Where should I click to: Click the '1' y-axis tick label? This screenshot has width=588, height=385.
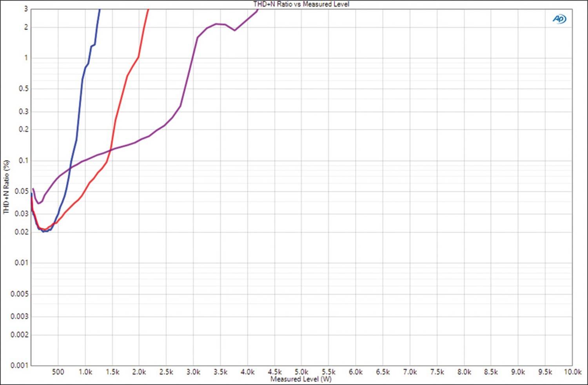click(26, 58)
